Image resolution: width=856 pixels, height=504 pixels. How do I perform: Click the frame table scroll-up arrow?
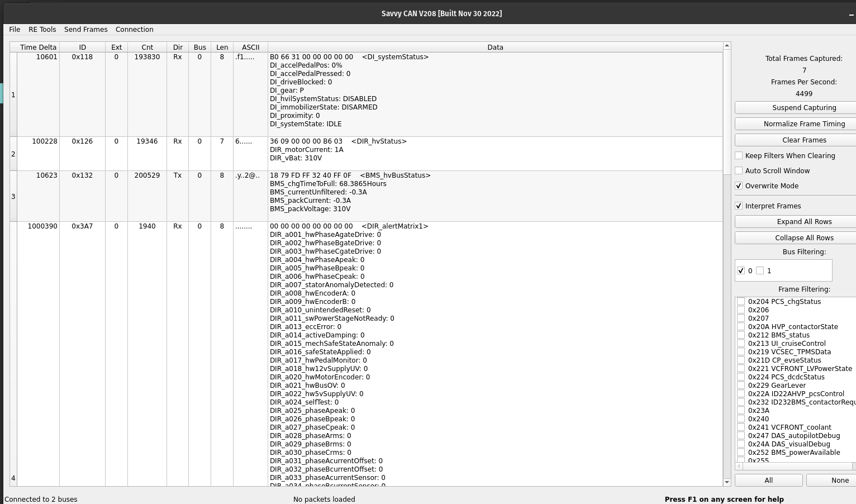727,45
